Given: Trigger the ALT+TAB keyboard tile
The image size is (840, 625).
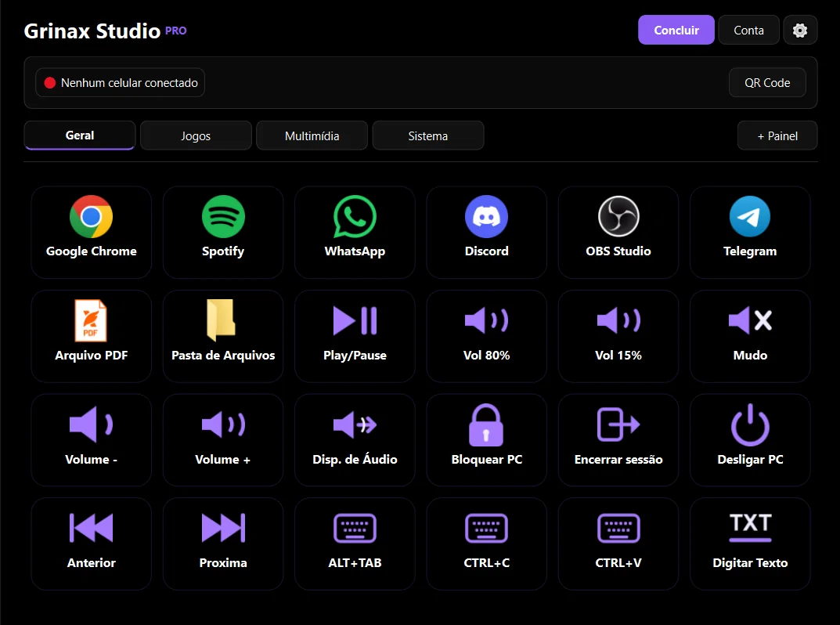Looking at the screenshot, I should (355, 544).
